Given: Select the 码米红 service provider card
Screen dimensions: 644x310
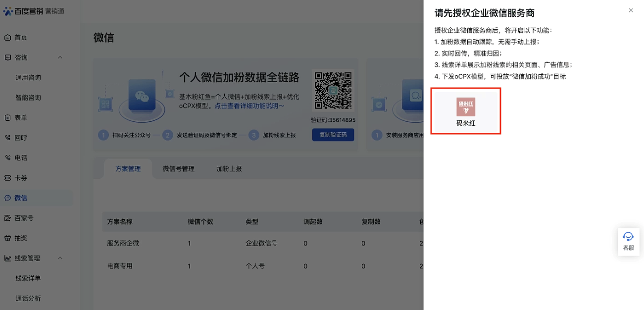Looking at the screenshot, I should [465, 112].
